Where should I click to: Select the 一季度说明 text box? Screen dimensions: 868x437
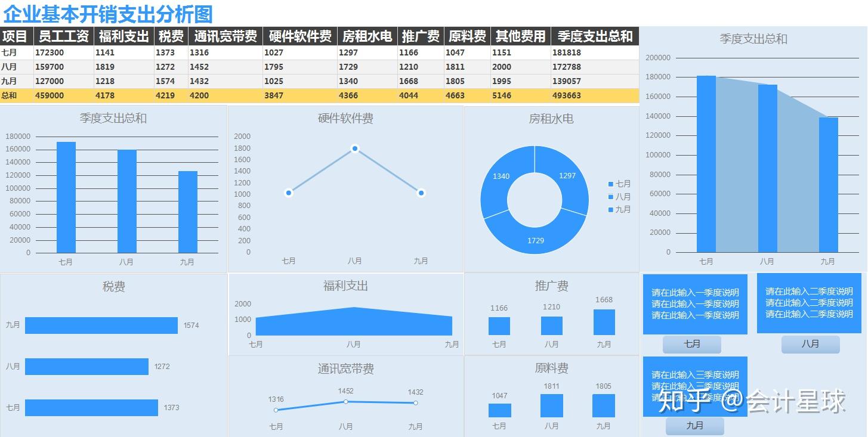695,304
